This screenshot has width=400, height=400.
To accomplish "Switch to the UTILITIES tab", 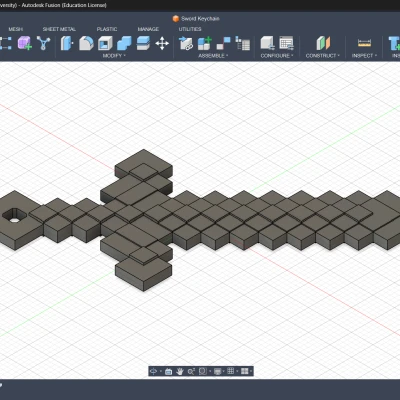I will [190, 29].
